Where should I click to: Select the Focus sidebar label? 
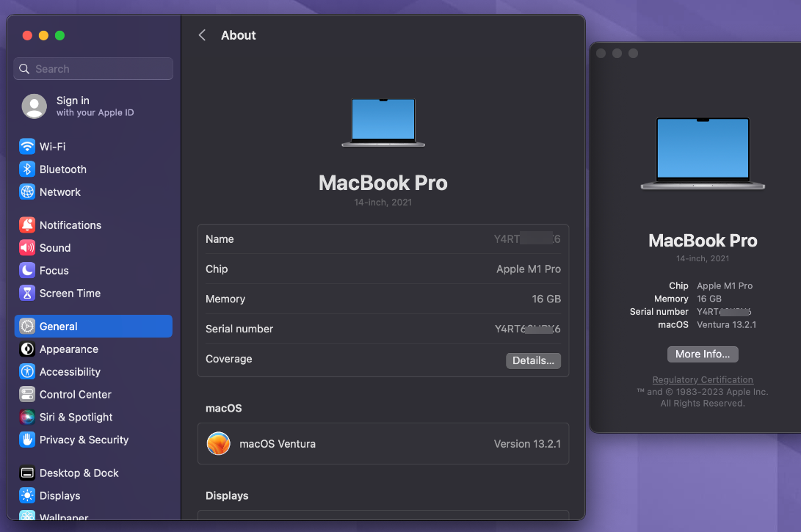tap(54, 270)
